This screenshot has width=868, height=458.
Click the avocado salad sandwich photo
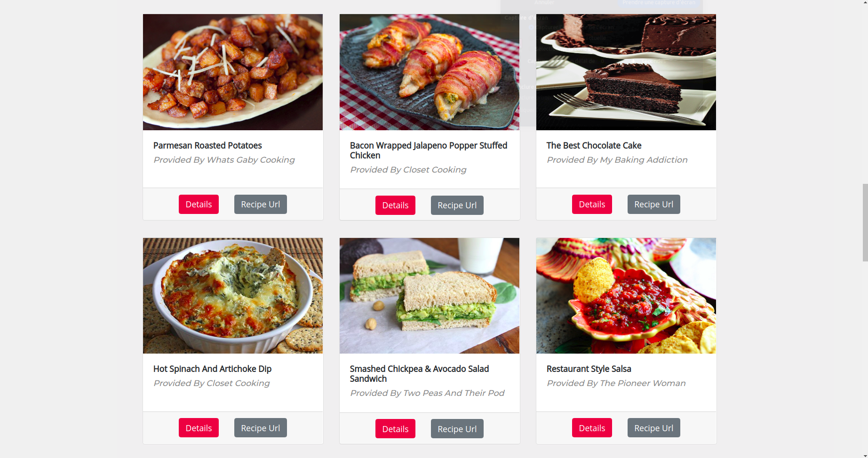point(430,296)
